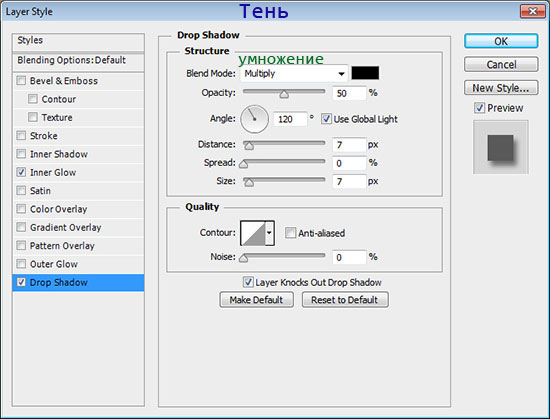Open the Inner Glow settings row
This screenshot has width=550, height=419.
(x=78, y=172)
